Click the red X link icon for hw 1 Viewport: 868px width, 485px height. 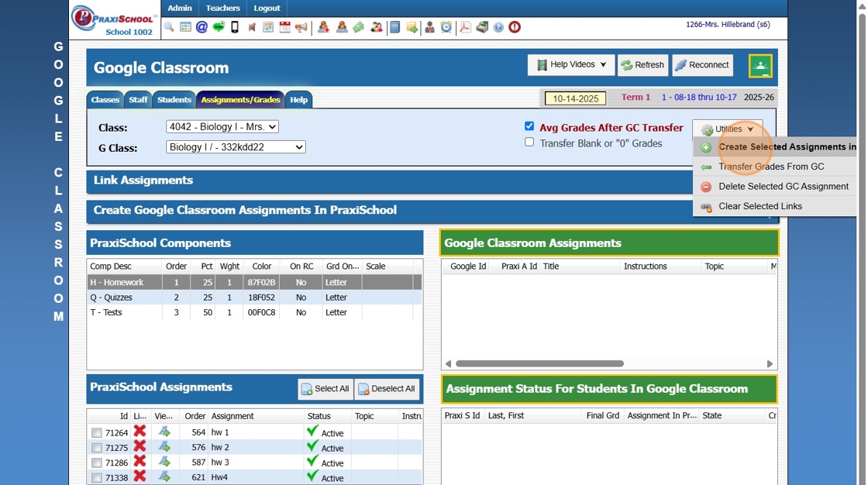pos(139,432)
